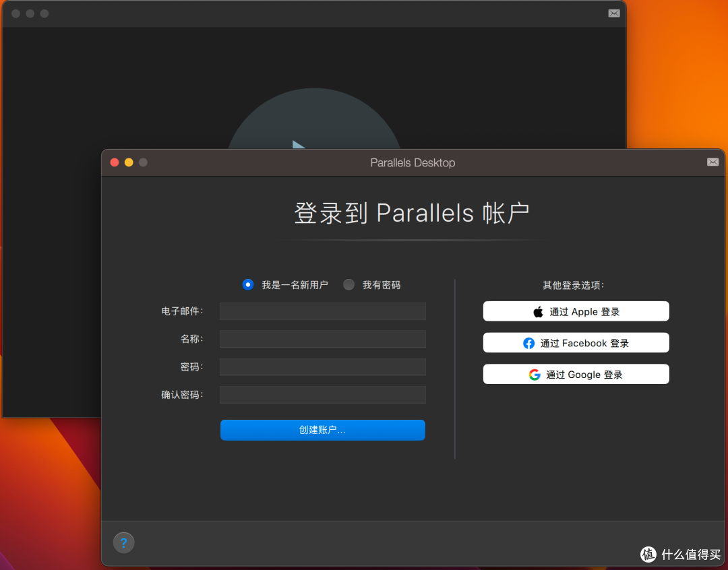Select the 我是一名新用户 radio button
Image resolution: width=728 pixels, height=570 pixels.
pos(248,284)
